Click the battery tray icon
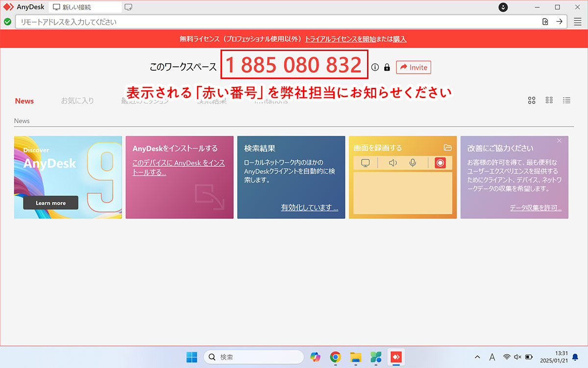 click(x=529, y=357)
